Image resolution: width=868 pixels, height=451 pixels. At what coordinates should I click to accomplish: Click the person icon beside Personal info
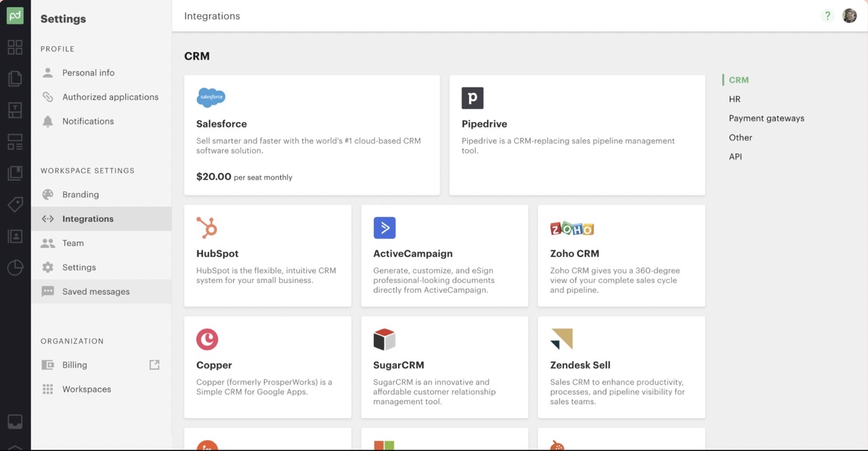(x=47, y=73)
